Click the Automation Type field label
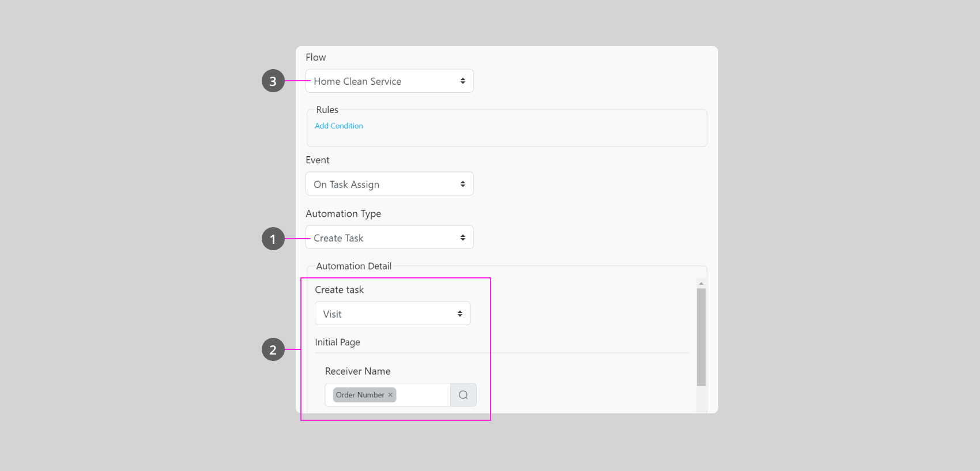The height and width of the screenshot is (471, 980). (x=343, y=214)
